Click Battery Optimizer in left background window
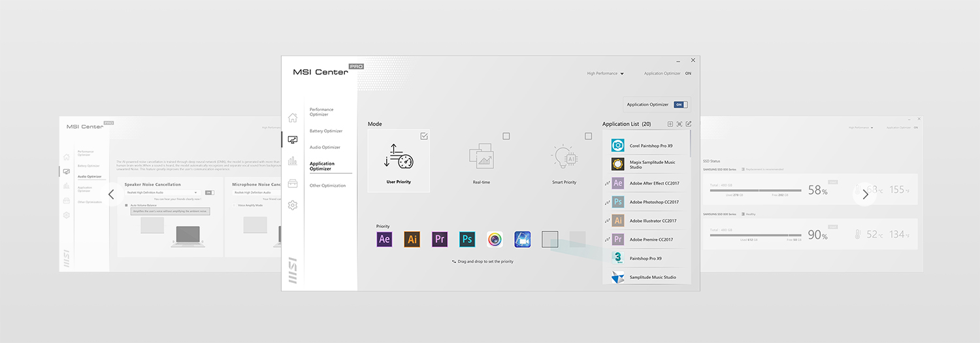The width and height of the screenshot is (980, 343). [x=89, y=165]
